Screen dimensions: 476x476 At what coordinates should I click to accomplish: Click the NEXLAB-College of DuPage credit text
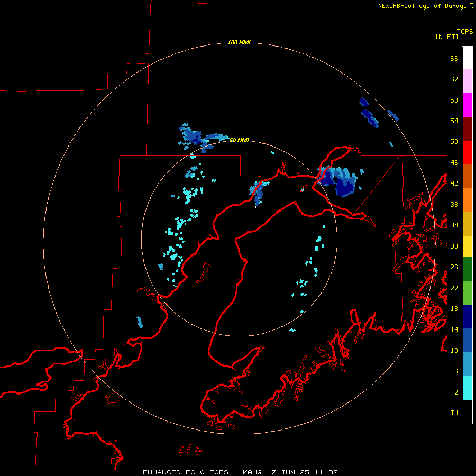click(x=425, y=6)
